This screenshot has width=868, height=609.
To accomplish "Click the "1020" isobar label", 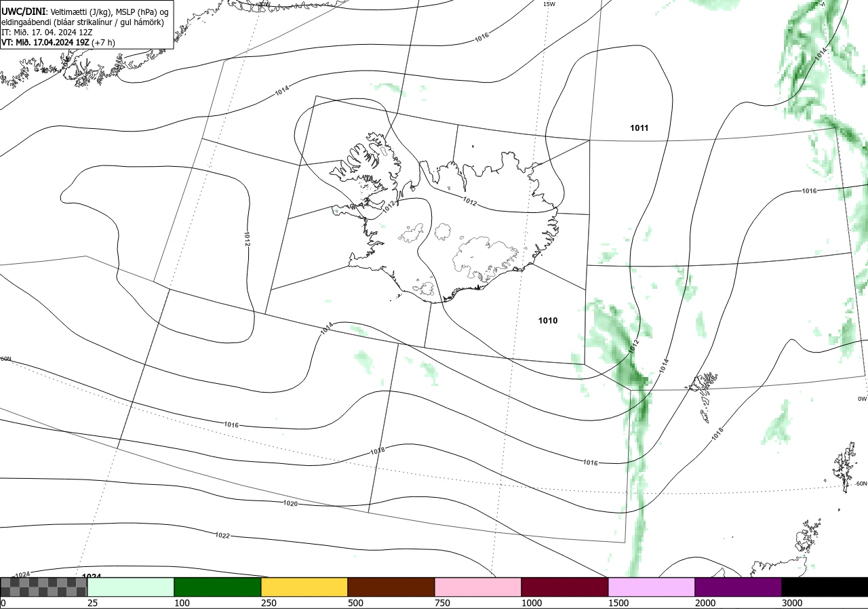I will (290, 503).
